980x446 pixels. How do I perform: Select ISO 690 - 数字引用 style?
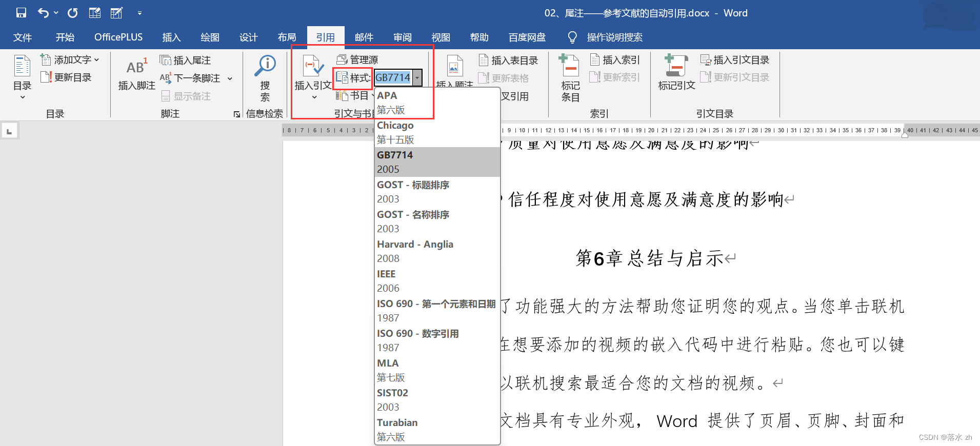pyautogui.click(x=437, y=340)
